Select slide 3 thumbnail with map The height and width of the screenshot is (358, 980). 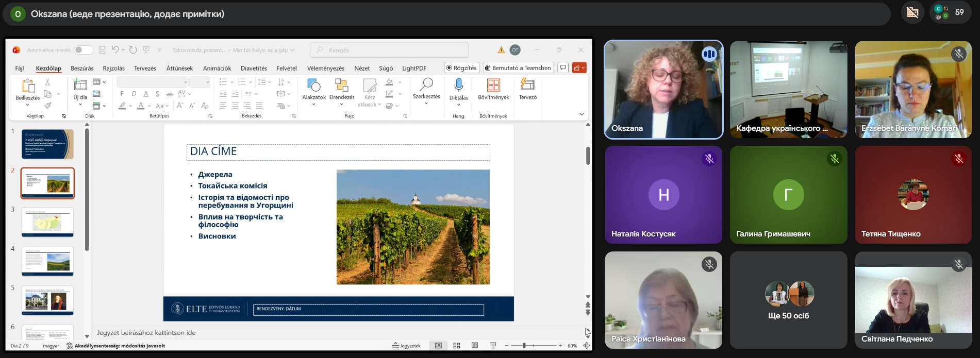47,222
